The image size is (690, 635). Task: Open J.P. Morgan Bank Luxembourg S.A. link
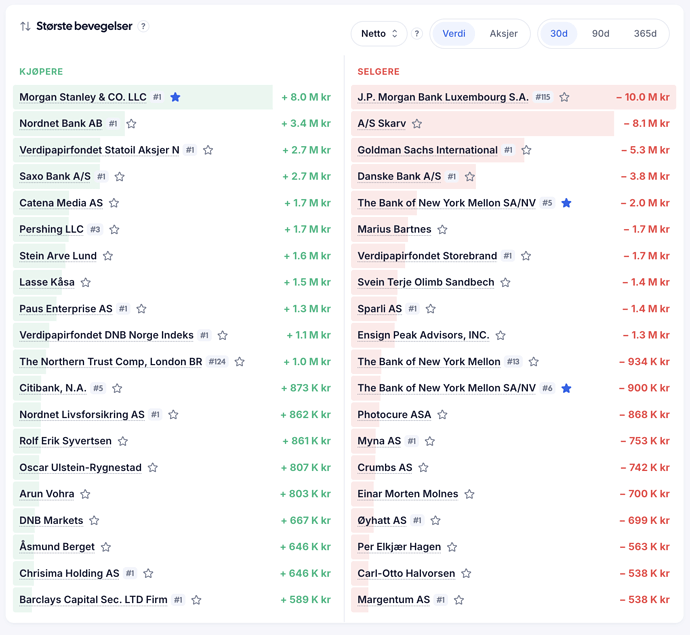click(443, 97)
